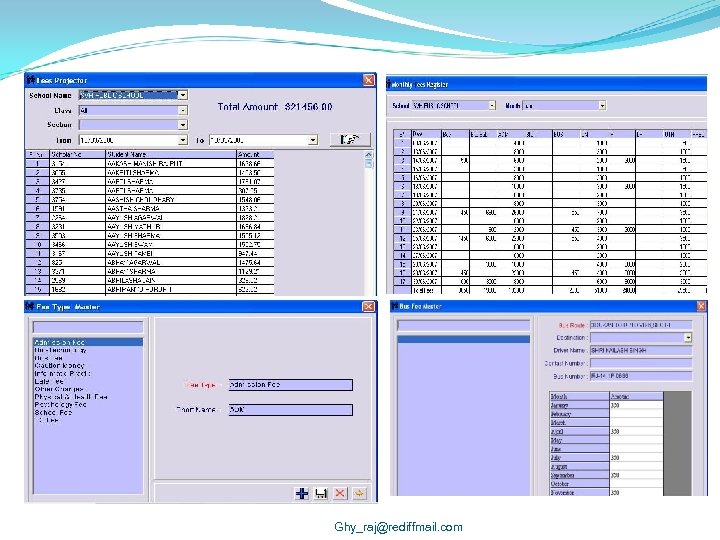Click the Total row in Monthly Fee Register
This screenshot has height=540, width=720.
pos(550,290)
